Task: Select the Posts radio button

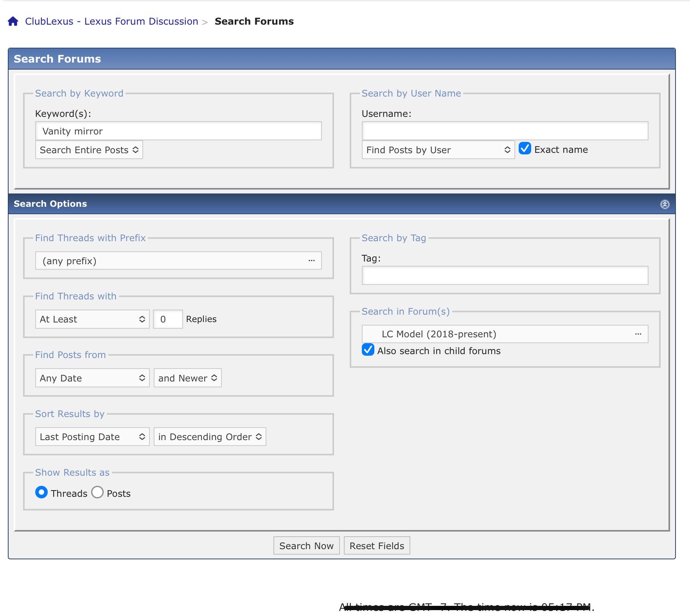Action: (x=97, y=492)
